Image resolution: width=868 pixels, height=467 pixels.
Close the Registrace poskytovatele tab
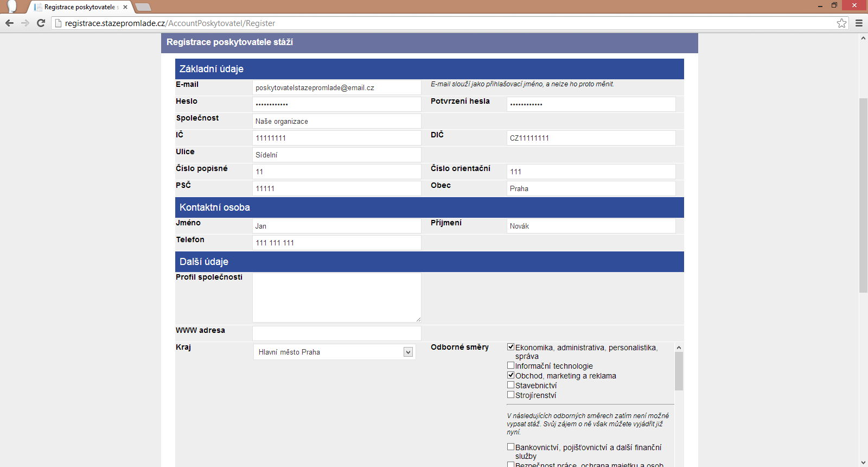coord(125,7)
